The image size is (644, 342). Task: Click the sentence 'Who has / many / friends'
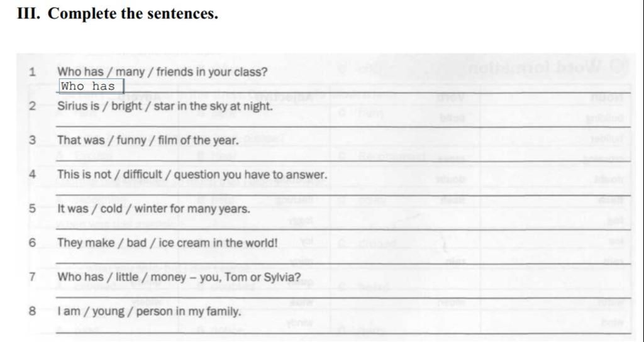[x=162, y=72]
